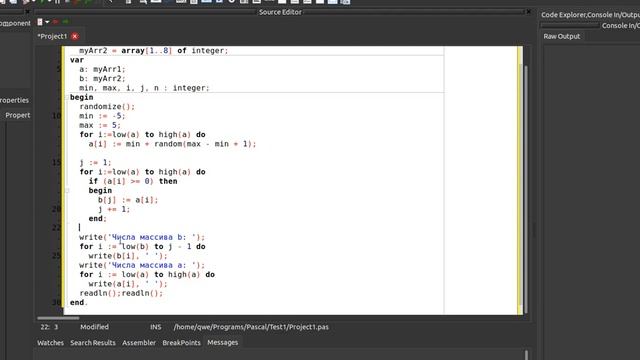This screenshot has width=640, height=360.
Task: Click the source editor horizontal scrollbar
Action: pos(58,318)
